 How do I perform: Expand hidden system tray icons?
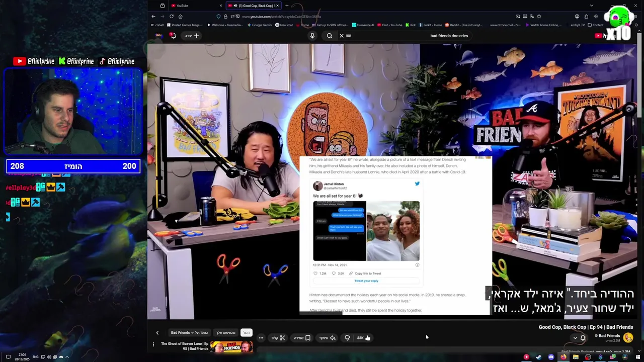67,357
